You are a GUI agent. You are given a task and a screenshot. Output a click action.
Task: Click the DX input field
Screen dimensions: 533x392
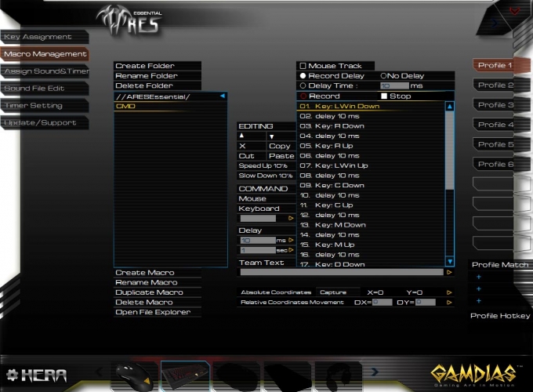(382, 303)
